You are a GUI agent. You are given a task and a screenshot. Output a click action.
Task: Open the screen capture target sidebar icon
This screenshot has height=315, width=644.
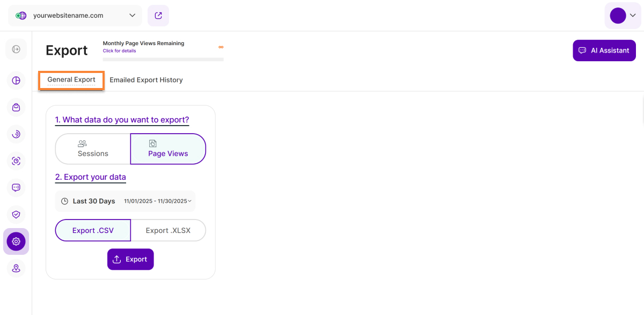16,161
